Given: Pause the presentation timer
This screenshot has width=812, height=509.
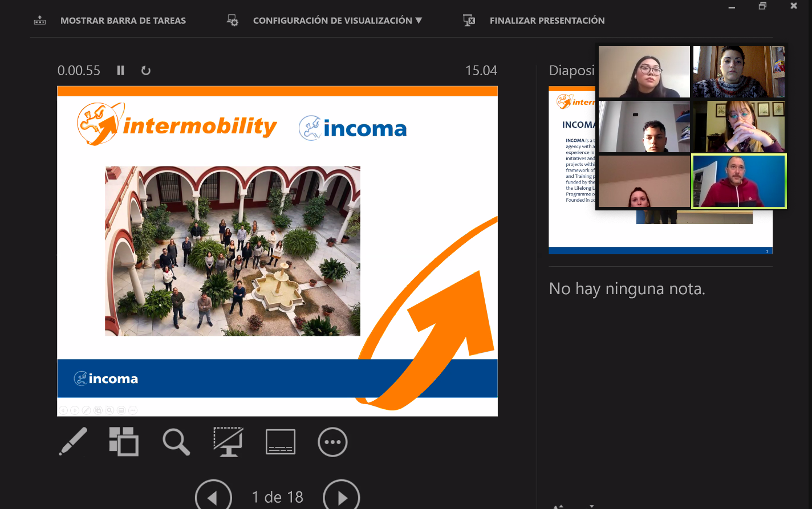Looking at the screenshot, I should pos(120,71).
